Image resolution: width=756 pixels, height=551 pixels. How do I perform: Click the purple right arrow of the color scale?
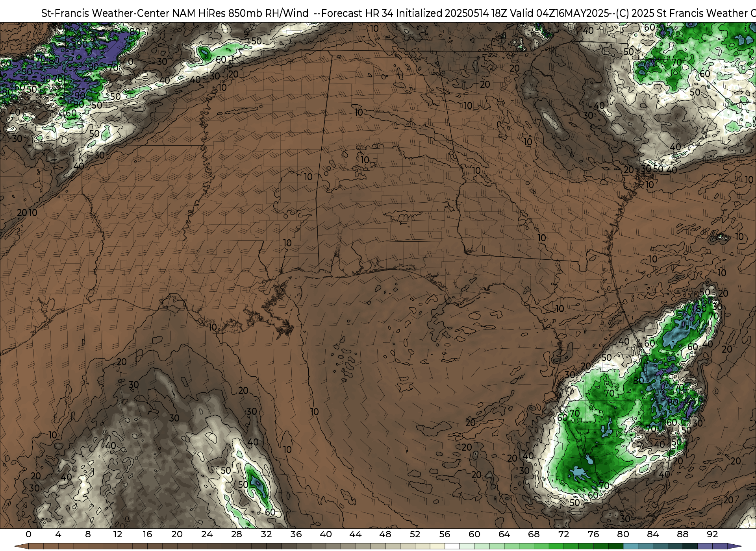tap(734, 546)
